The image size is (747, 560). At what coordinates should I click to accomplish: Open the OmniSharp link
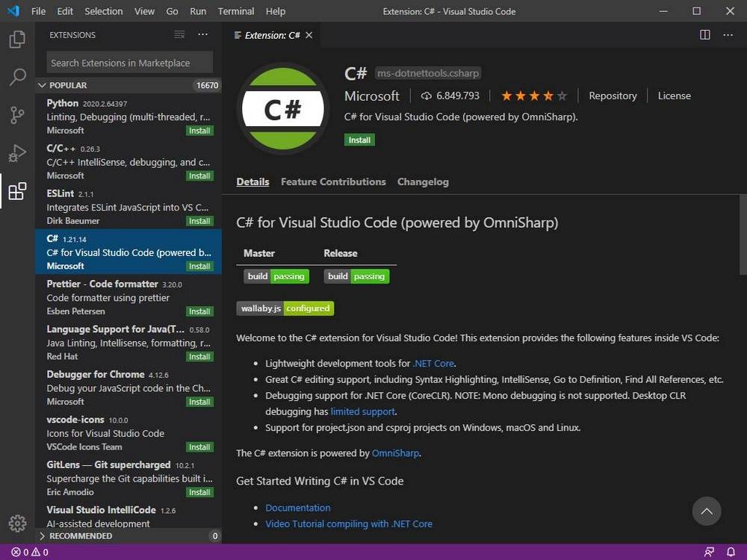tap(395, 453)
